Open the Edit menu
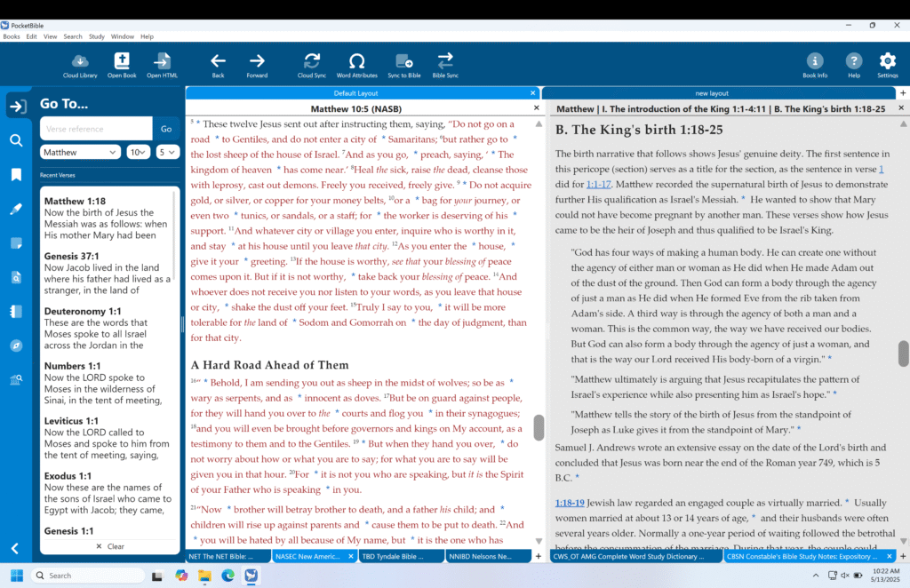 tap(31, 36)
